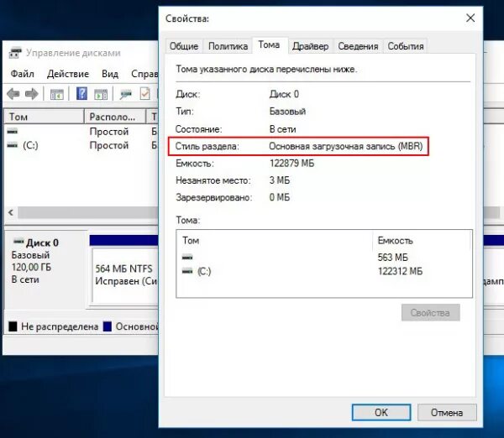Switch to the Общие tab
504x438 pixels.
(x=184, y=46)
